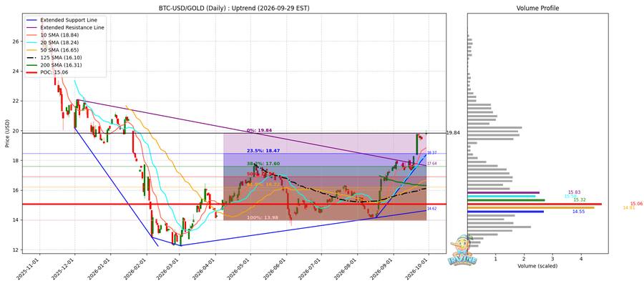The image size is (644, 286).
Task: Click the 'Volume Profile' panel title
Action: point(537,8)
